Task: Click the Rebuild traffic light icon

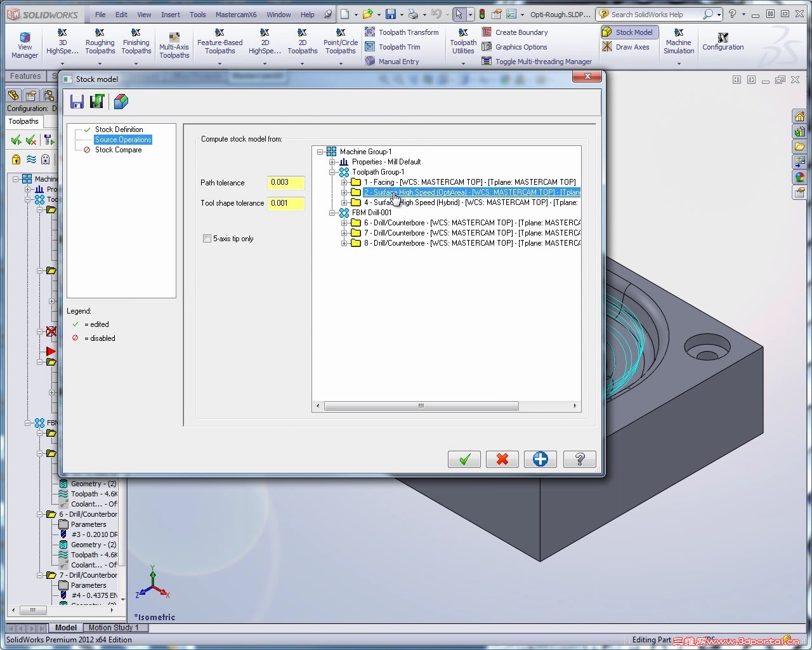Action: tap(482, 14)
